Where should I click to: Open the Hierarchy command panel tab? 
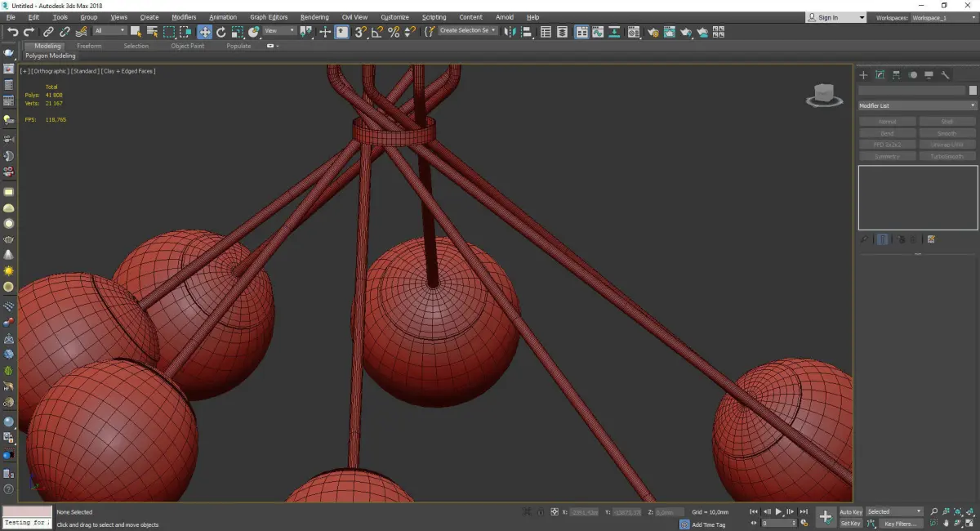tap(897, 75)
